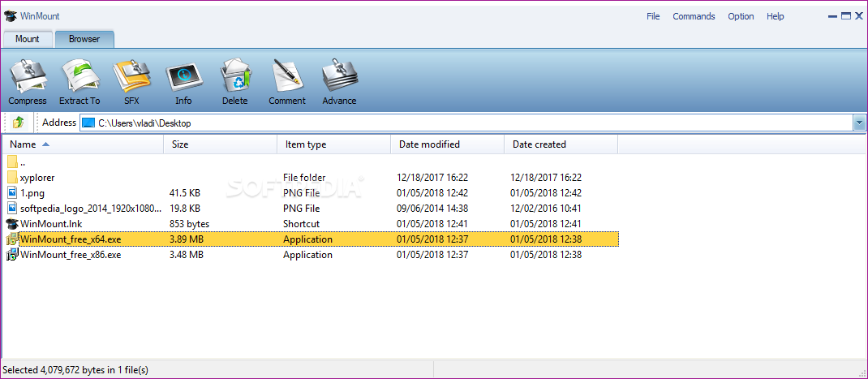Viewport: 868px width, 379px height.
Task: Click the WinMount_free_x86.exe installer icon
Action: coord(12,255)
